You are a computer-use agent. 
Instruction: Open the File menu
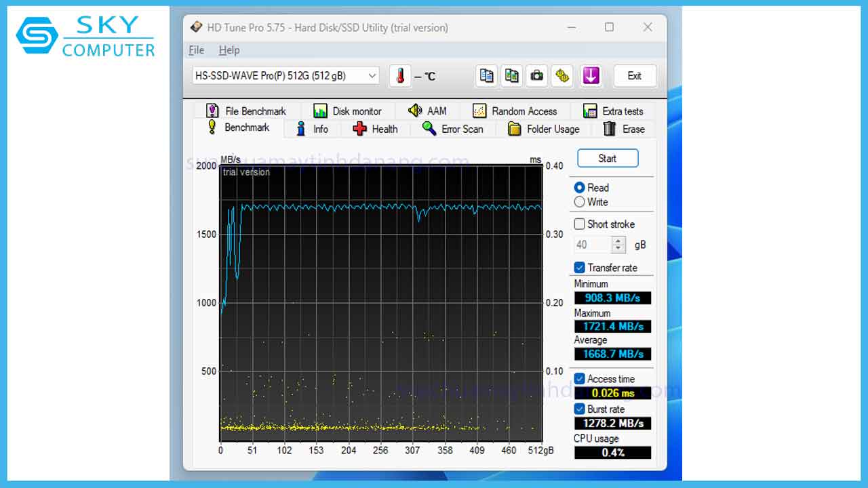[x=197, y=50]
